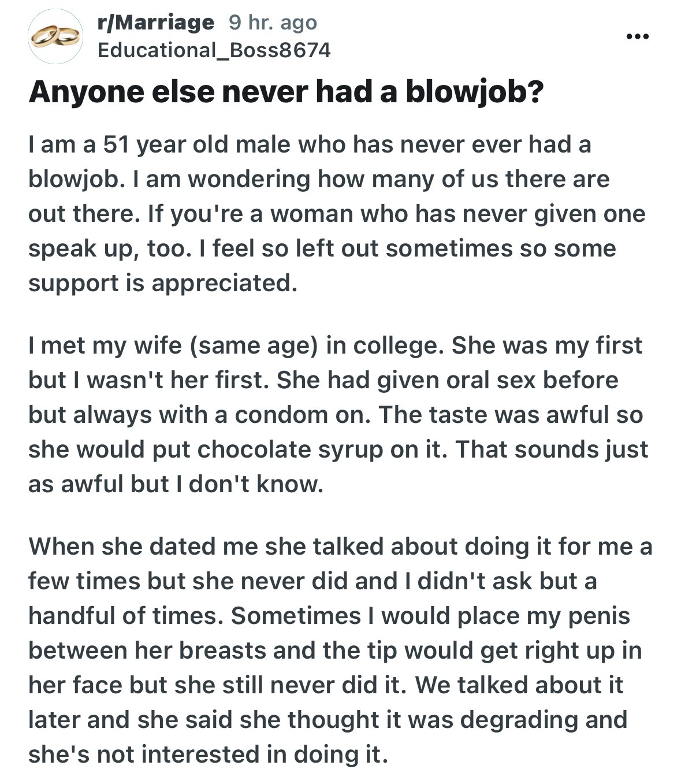Click the '9 hr. ago' timestamp
The image size is (681, 784).
click(273, 22)
